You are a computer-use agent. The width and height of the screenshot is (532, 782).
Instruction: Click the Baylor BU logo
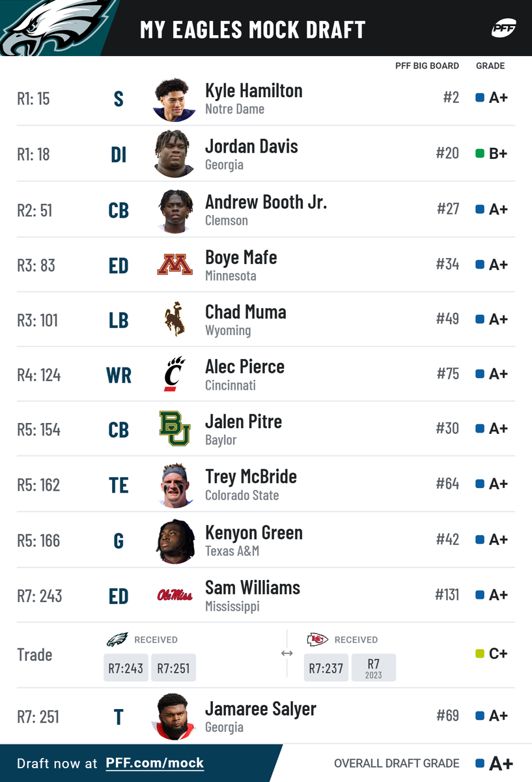click(175, 428)
